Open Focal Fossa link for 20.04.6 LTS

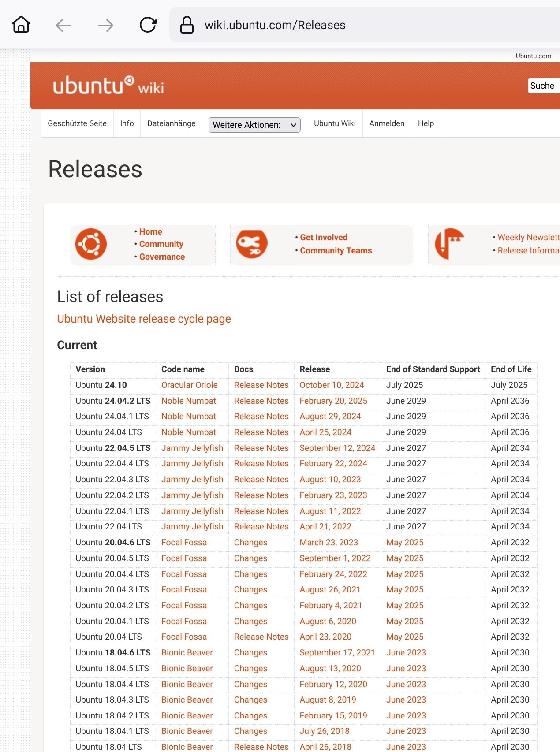[x=184, y=542]
